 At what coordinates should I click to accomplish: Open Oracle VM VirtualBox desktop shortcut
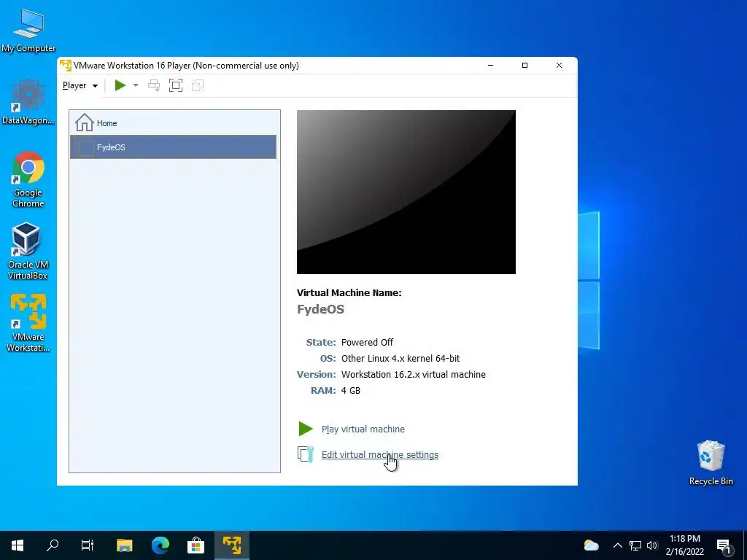[x=28, y=252]
